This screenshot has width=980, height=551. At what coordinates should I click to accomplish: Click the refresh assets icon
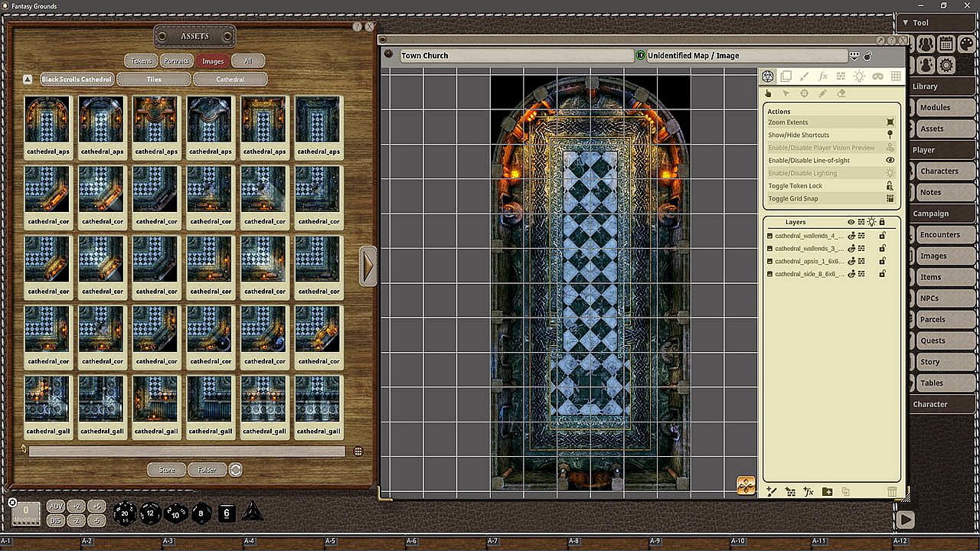[236, 470]
